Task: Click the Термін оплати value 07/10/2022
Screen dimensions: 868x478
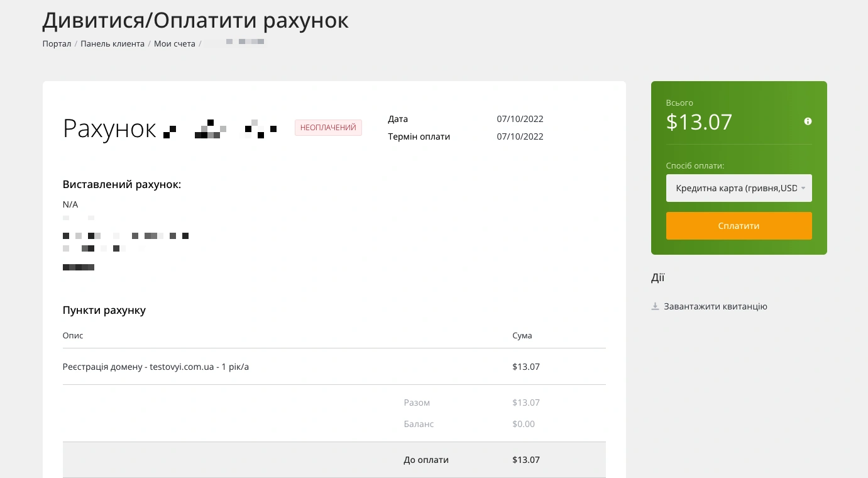Action: click(520, 136)
